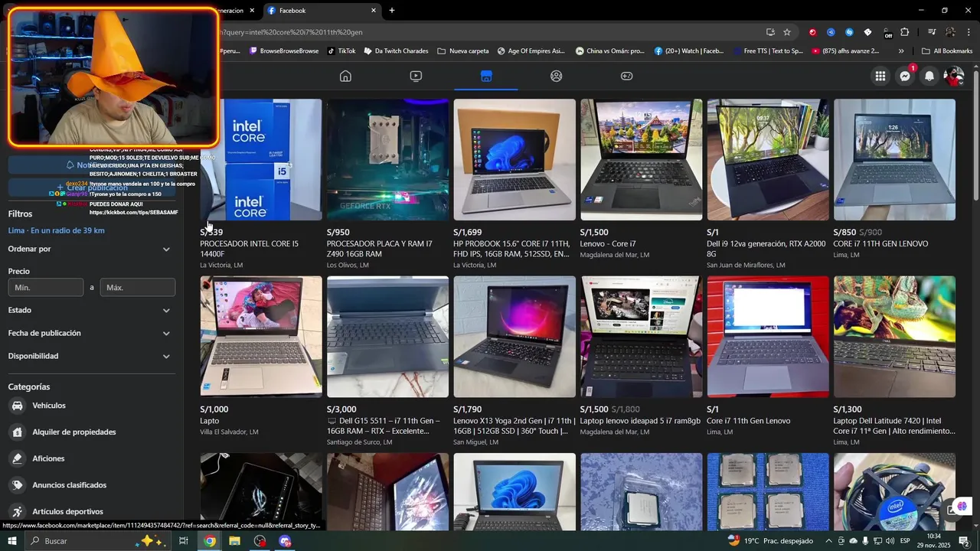The height and width of the screenshot is (551, 980).
Task: Open the Windows Start menu
Action: (12, 541)
